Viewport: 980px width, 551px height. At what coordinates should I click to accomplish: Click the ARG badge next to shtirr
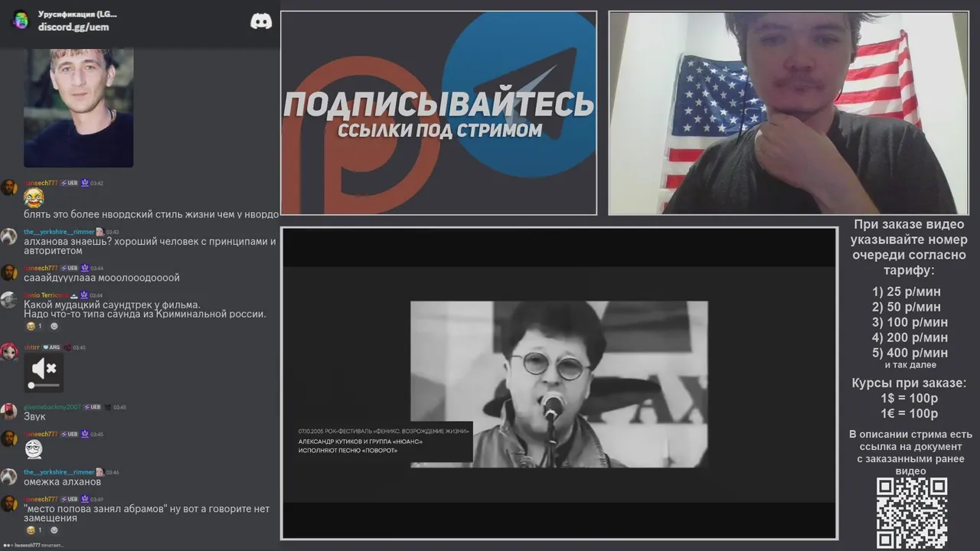[52, 347]
